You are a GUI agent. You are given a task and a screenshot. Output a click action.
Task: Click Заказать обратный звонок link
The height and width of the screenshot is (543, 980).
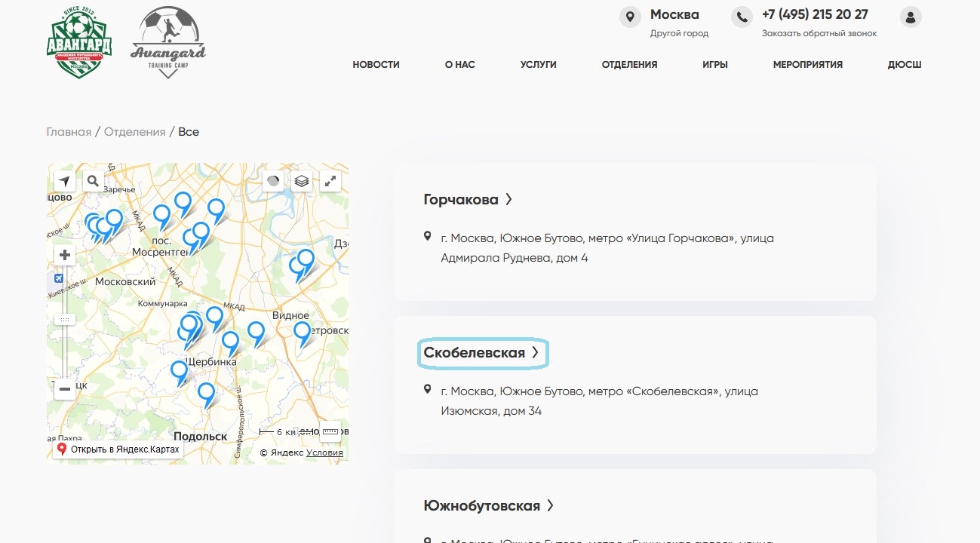point(819,33)
